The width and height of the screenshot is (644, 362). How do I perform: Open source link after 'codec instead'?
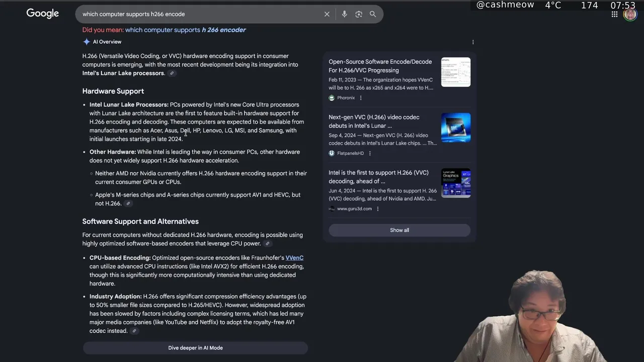pos(134,331)
